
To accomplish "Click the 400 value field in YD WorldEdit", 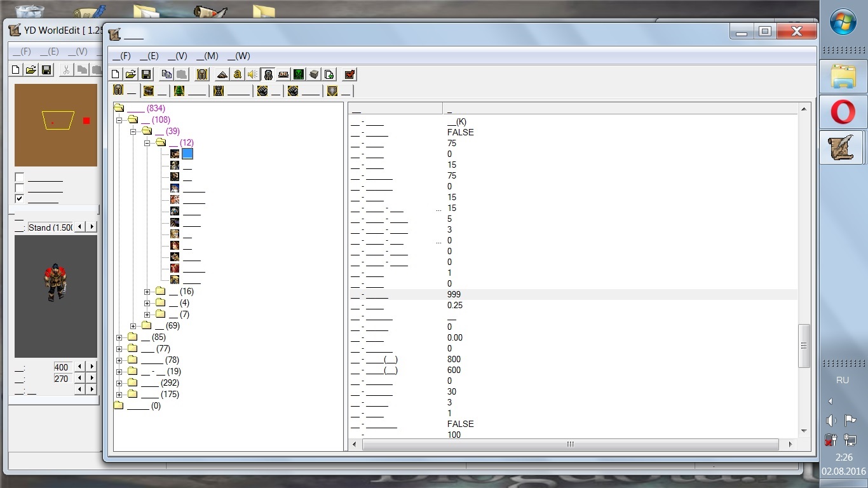I will (62, 367).
